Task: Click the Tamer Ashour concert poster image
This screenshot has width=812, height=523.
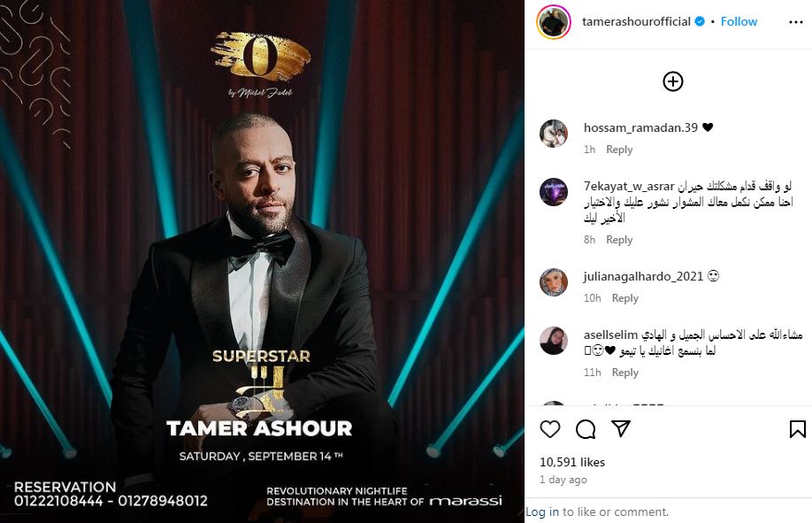Action: pyautogui.click(x=262, y=261)
